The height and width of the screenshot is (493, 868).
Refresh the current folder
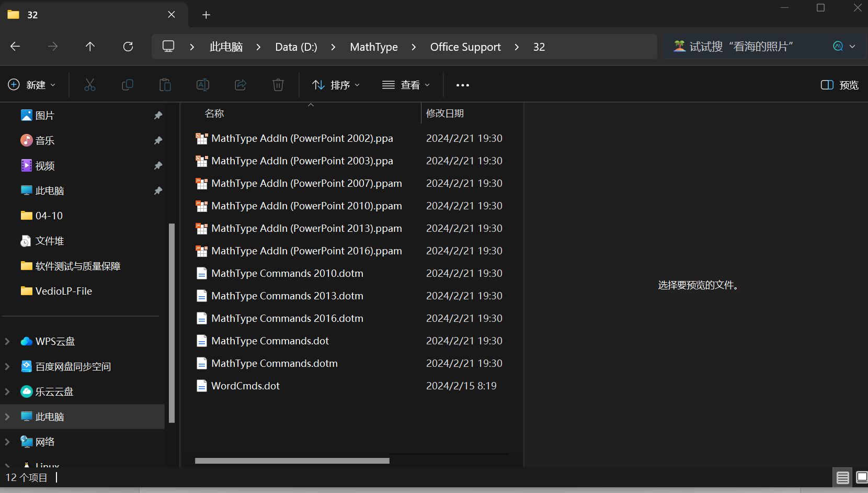tap(128, 47)
